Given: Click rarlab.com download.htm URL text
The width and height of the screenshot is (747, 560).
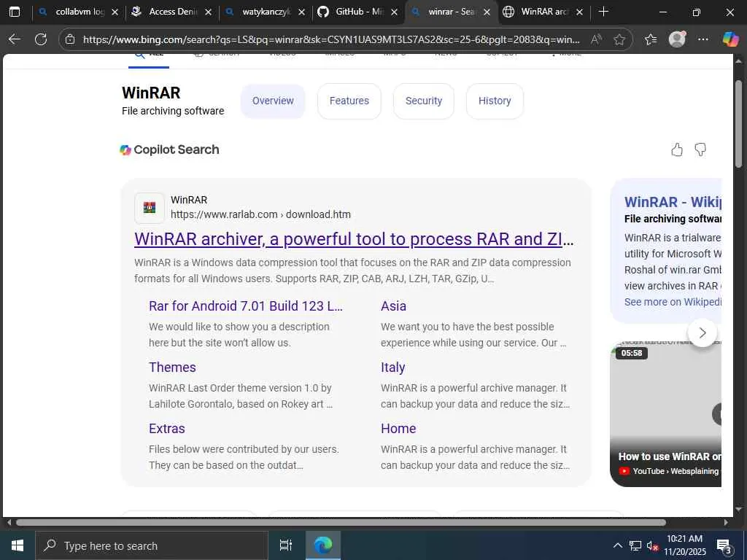Looking at the screenshot, I should tap(260, 214).
